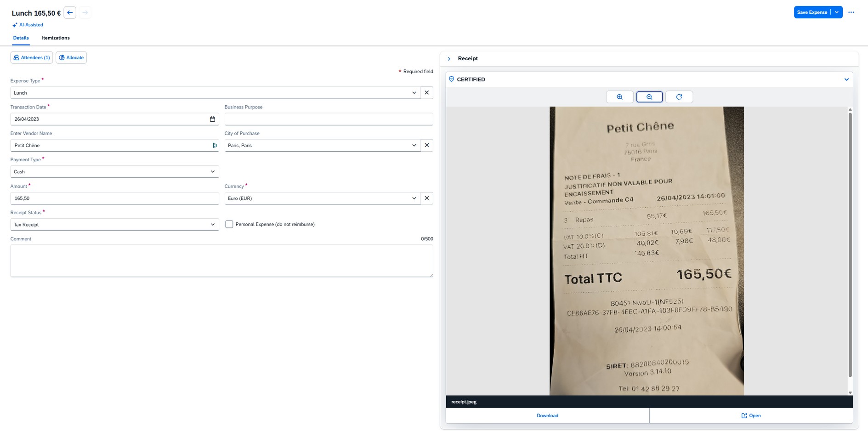Toggle Personal Expense checkbox
This screenshot has width=868, height=431.
[229, 224]
